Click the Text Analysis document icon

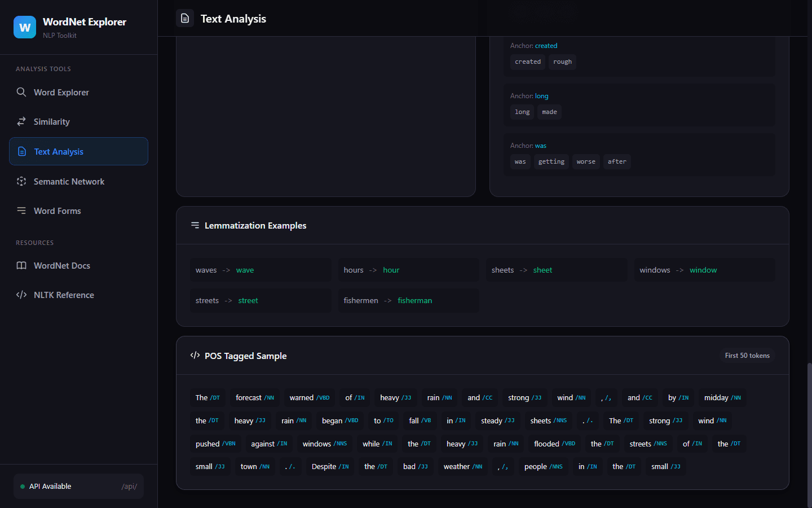click(21, 151)
